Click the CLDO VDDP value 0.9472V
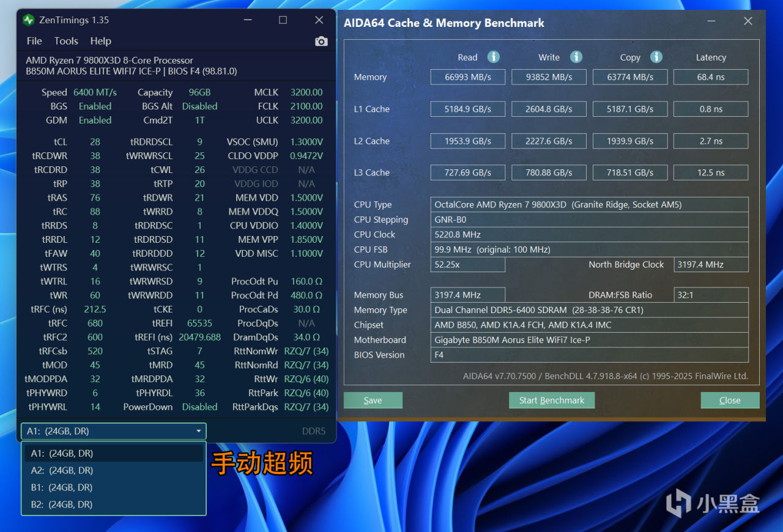 306,156
